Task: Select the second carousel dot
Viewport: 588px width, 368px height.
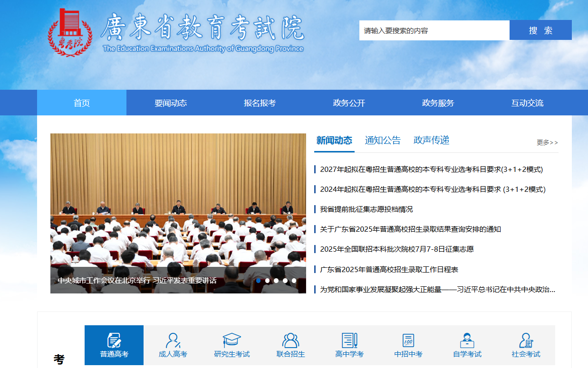Action: pos(268,281)
